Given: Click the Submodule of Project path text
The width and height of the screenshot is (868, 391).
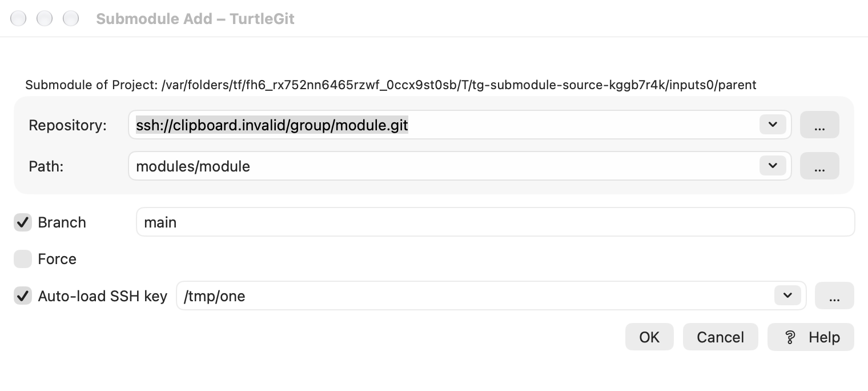Looking at the screenshot, I should click(x=391, y=85).
